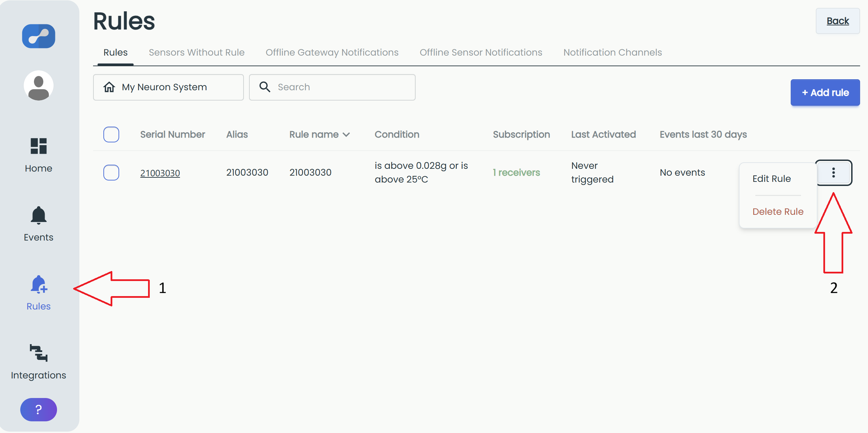
Task: Open three-dot menu for rule 21003030
Action: click(834, 173)
